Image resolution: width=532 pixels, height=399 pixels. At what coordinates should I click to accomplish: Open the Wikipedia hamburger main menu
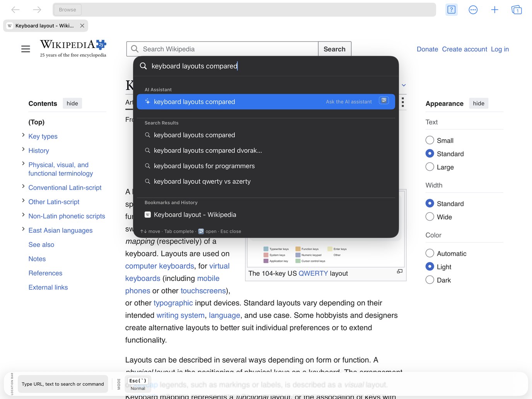pyautogui.click(x=26, y=49)
